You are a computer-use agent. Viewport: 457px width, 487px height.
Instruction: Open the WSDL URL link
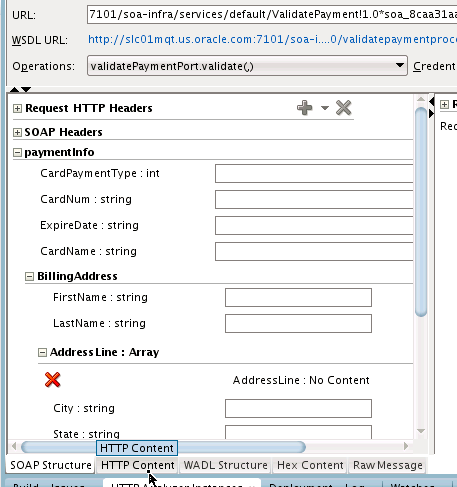[272, 40]
